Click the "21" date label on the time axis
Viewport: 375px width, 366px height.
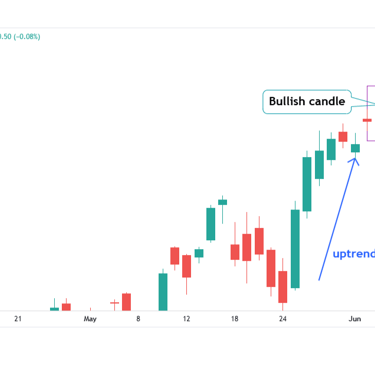[x=18, y=319]
